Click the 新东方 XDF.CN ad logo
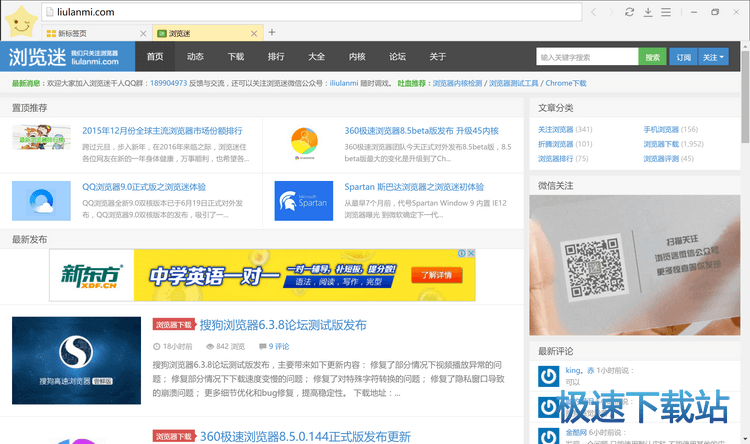The height and width of the screenshot is (444, 750). point(91,276)
